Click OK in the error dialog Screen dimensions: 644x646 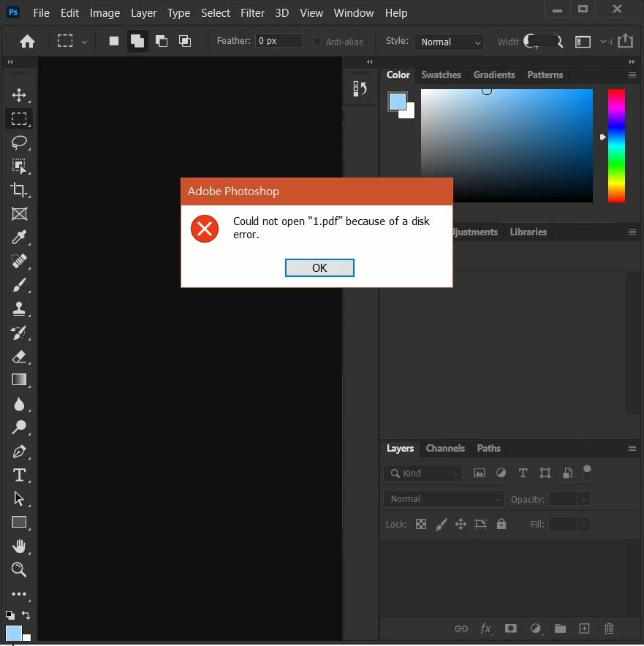319,267
